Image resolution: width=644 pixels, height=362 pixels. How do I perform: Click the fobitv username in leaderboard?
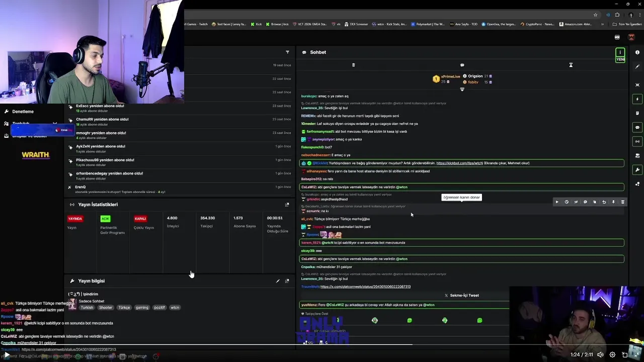(473, 82)
